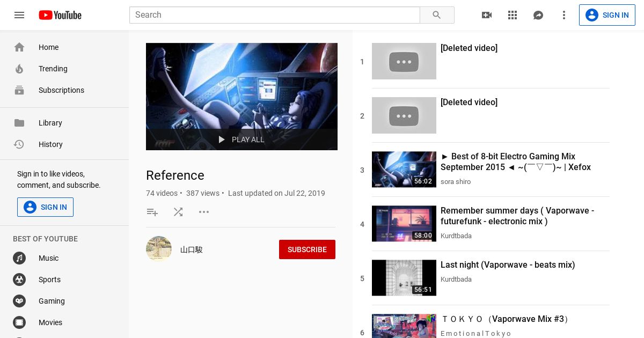The width and height of the screenshot is (644, 338).
Task: Open the YouTube apps grid icon
Action: click(513, 15)
